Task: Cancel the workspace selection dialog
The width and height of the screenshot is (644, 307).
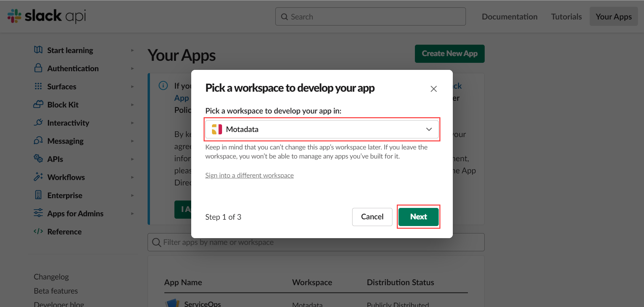Action: pos(372,217)
